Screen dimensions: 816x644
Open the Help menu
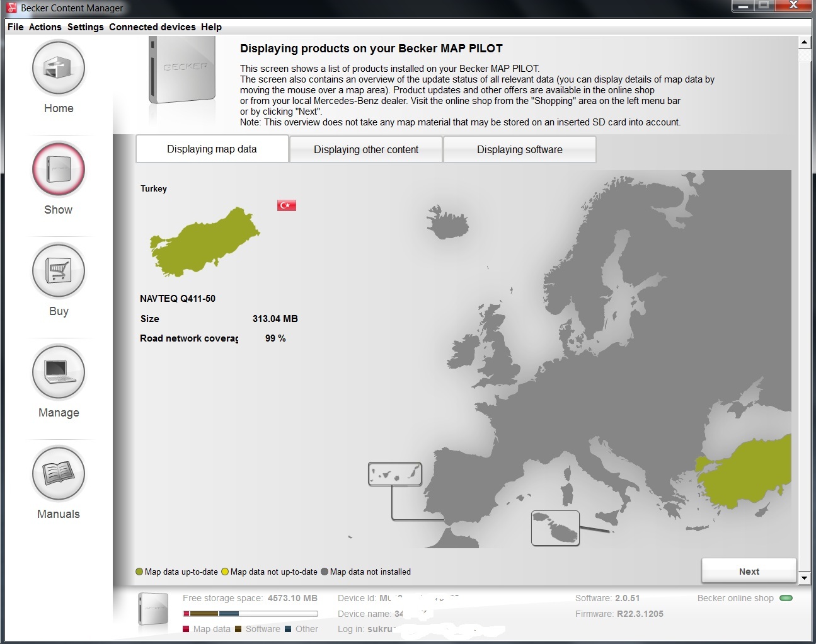(x=212, y=27)
